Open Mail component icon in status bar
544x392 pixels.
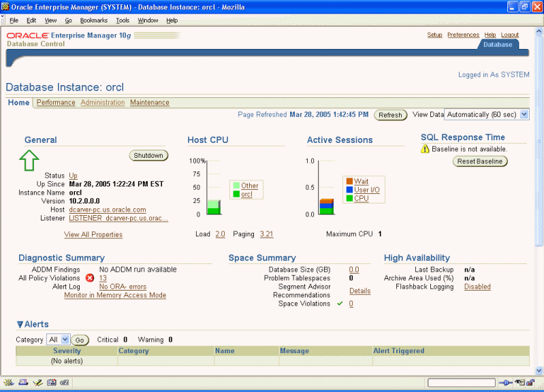(22, 383)
